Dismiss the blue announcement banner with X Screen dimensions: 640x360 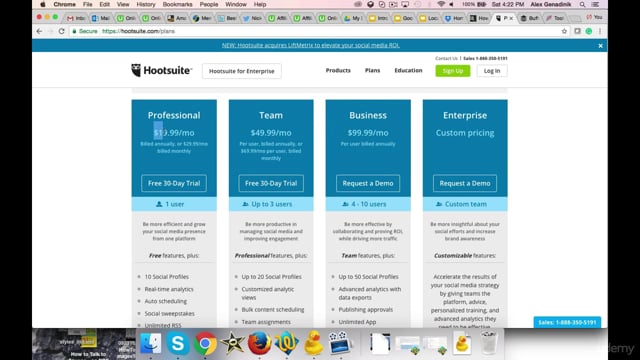[600, 46]
